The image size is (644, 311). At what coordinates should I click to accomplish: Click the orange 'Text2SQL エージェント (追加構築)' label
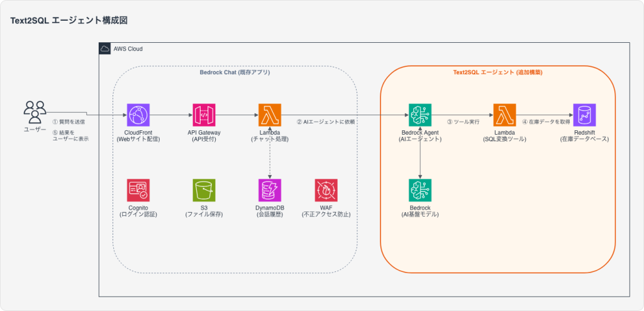497,72
